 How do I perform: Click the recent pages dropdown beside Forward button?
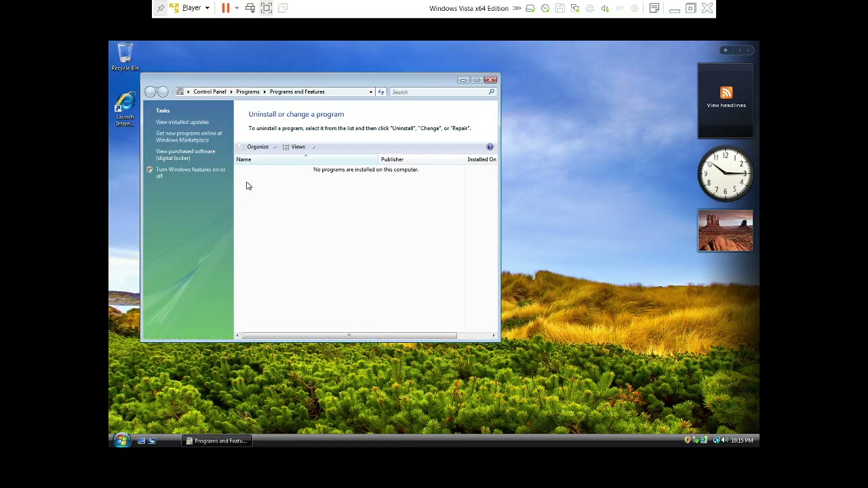click(x=172, y=91)
